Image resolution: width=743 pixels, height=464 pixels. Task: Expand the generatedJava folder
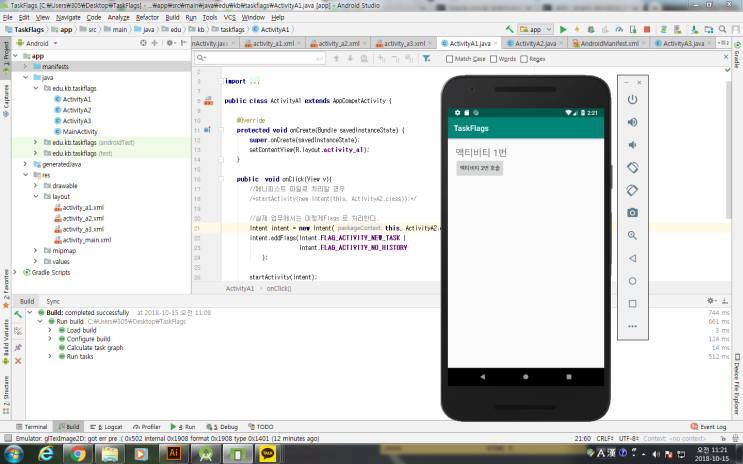tap(26, 164)
